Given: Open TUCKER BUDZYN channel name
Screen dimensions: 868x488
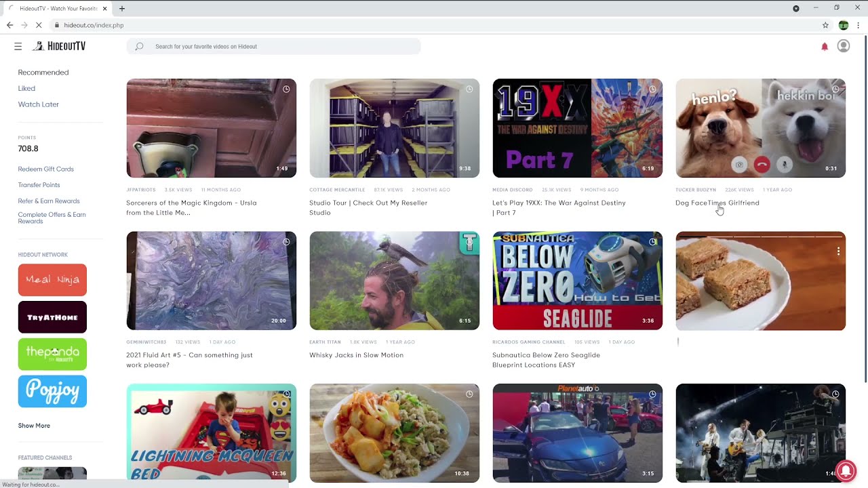Looking at the screenshot, I should [696, 190].
